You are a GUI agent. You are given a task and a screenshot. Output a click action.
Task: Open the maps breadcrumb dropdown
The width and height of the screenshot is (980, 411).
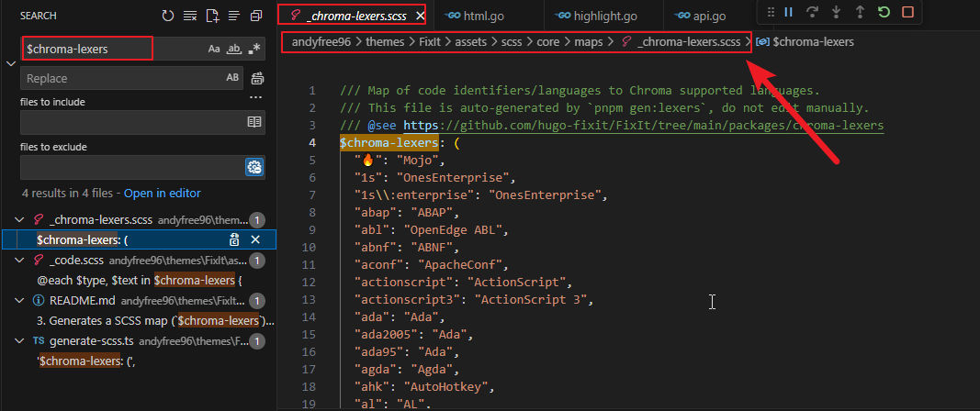(588, 42)
